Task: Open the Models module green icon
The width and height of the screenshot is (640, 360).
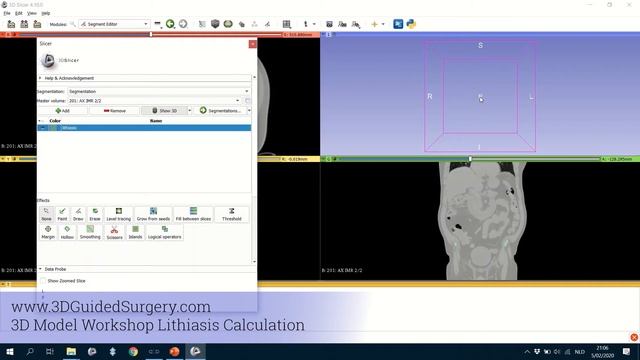Action: point(228,24)
